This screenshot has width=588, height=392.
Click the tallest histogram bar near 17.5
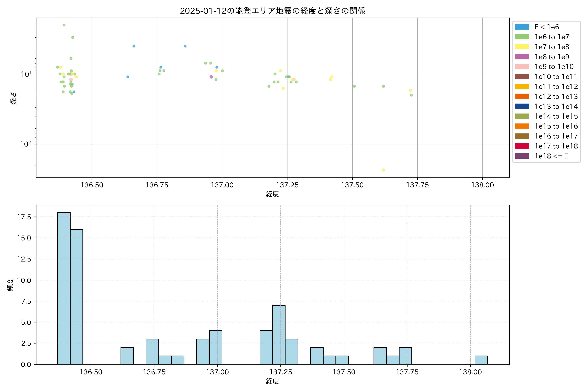pos(64,288)
